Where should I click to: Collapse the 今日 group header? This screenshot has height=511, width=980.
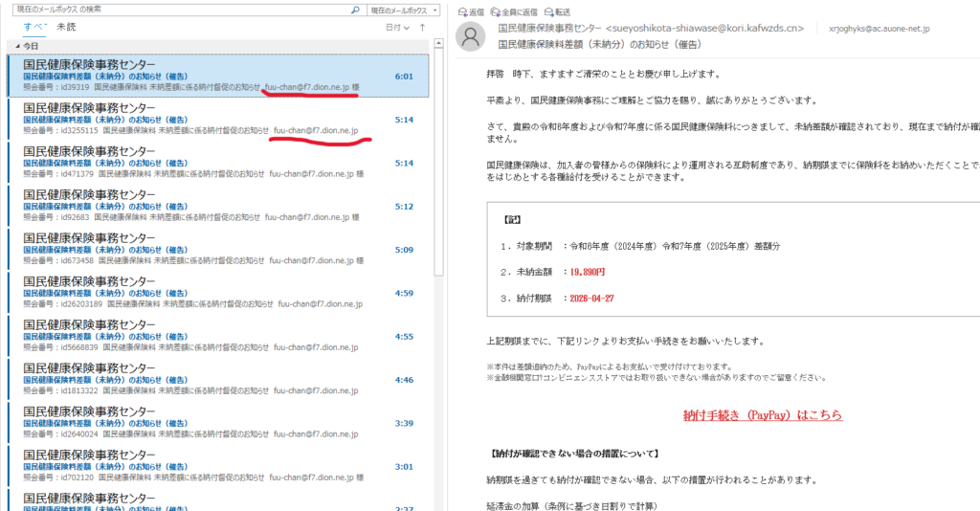(11, 46)
